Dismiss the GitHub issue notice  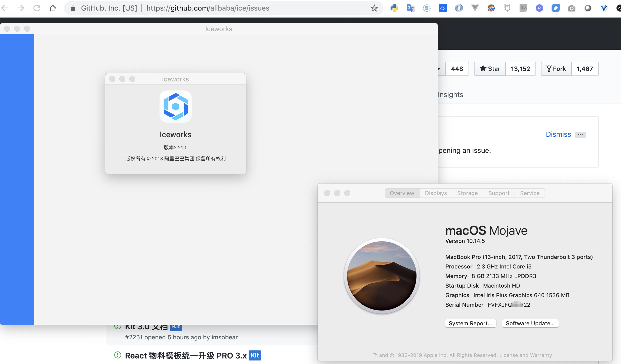pos(558,134)
